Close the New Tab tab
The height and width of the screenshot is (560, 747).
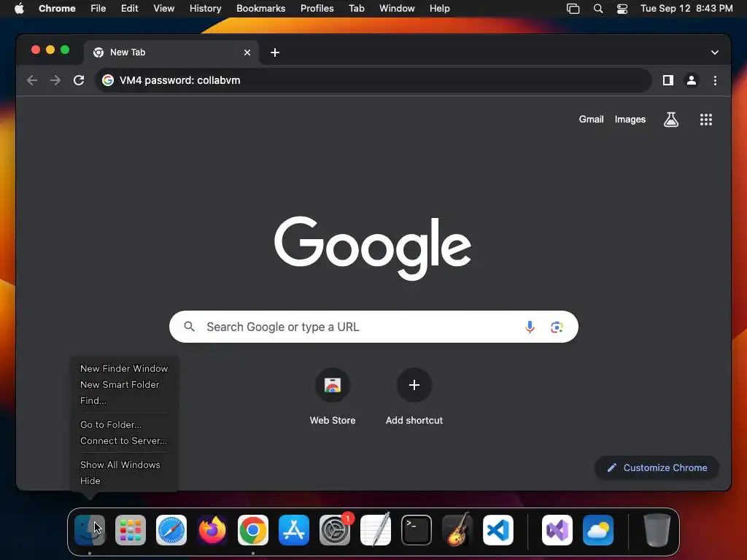pos(247,52)
